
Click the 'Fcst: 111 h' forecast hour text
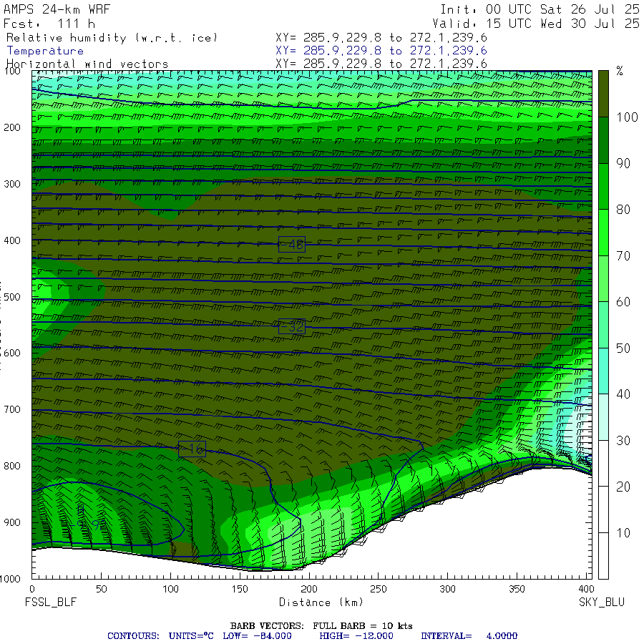(x=49, y=24)
